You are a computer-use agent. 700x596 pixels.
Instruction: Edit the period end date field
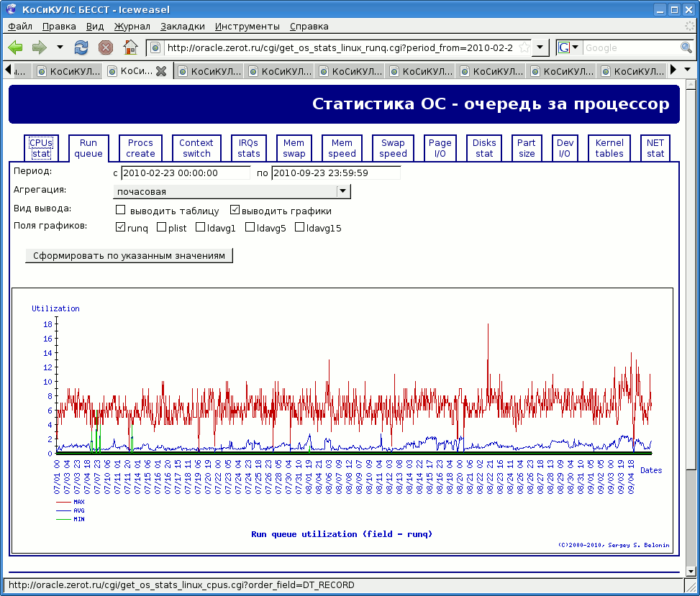[x=336, y=173]
